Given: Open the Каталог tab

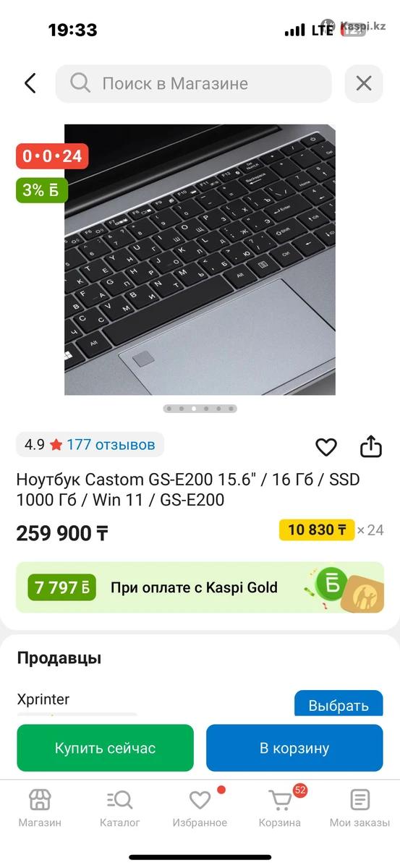Looking at the screenshot, I should click(120, 808).
